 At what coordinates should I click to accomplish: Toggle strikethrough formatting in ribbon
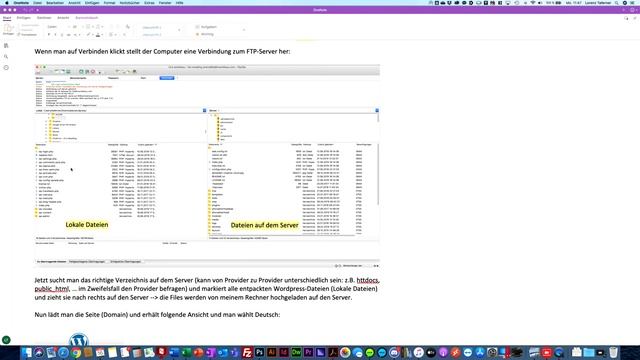click(69, 35)
